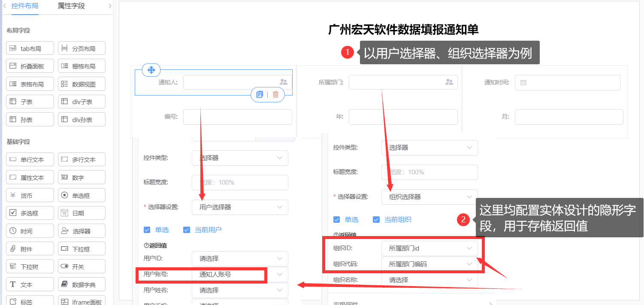Delete the selected 通知人 field
Viewport: 644px width, 305px height.
[x=275, y=95]
